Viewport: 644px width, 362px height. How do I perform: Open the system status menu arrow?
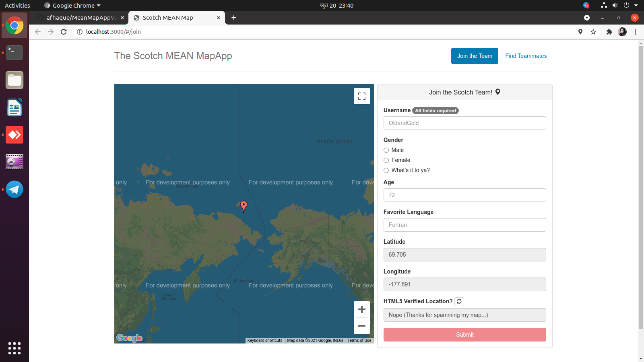[x=636, y=6]
